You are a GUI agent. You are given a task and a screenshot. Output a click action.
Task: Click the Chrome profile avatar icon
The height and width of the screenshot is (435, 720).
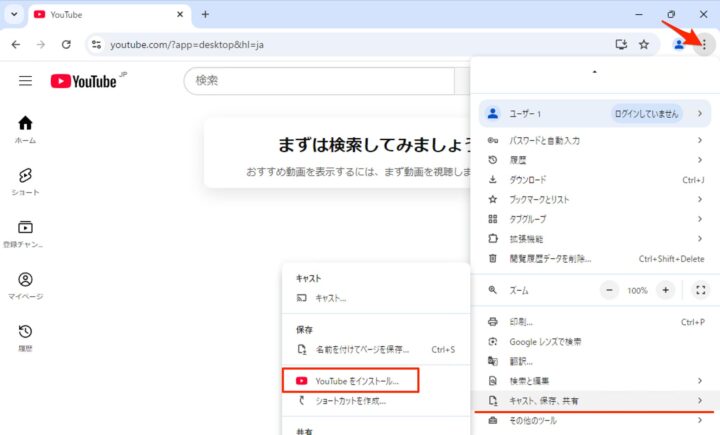click(x=680, y=44)
